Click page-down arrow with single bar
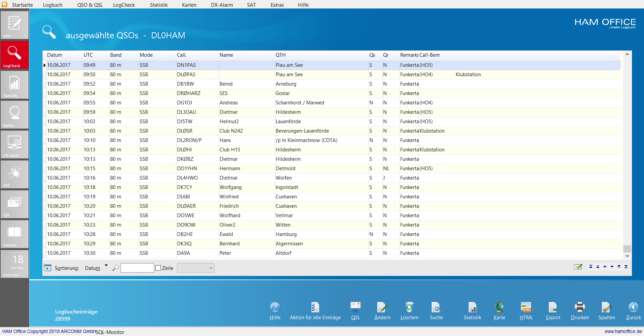 (619, 267)
